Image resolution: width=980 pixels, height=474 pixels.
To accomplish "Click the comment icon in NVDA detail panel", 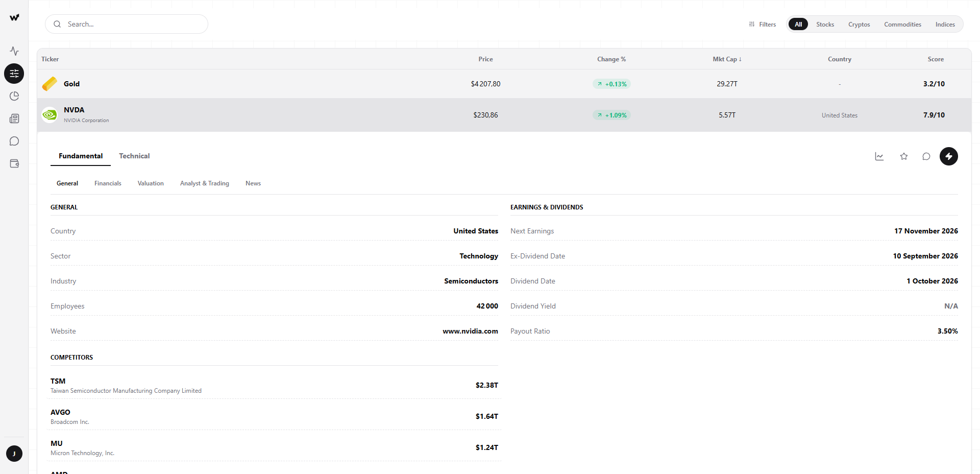I will point(926,156).
